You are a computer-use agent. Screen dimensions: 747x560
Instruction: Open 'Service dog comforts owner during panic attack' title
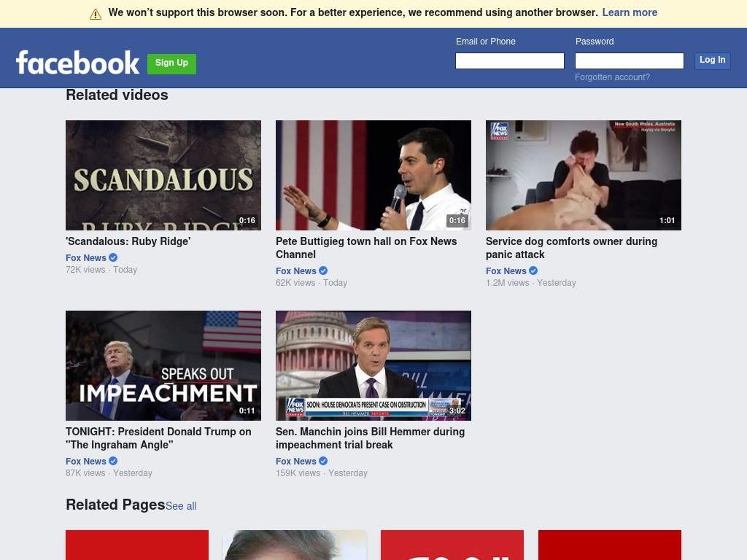click(x=572, y=248)
